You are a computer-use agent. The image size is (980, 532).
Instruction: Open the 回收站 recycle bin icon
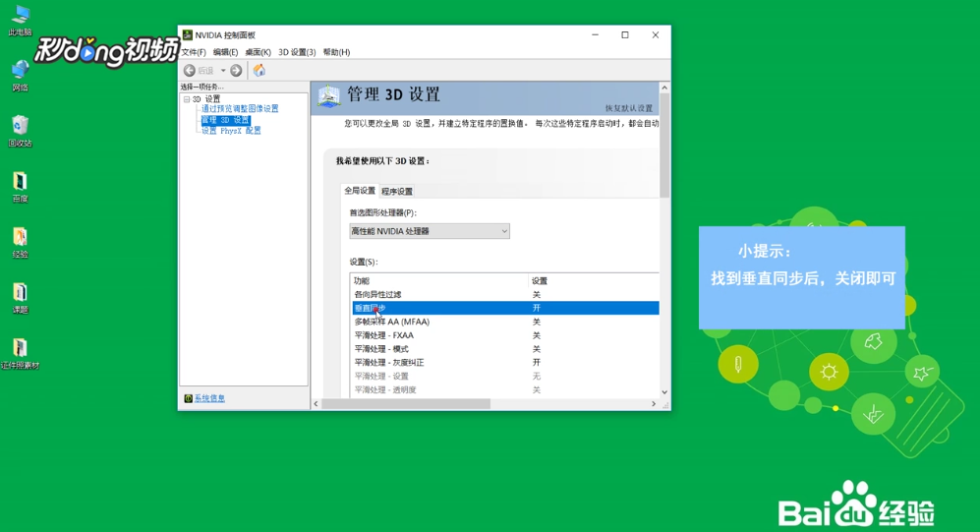pos(20,131)
